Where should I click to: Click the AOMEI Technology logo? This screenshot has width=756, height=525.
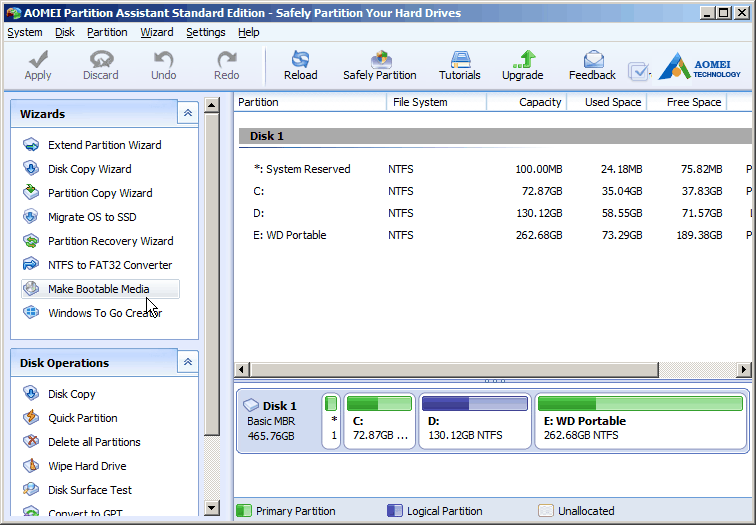699,66
